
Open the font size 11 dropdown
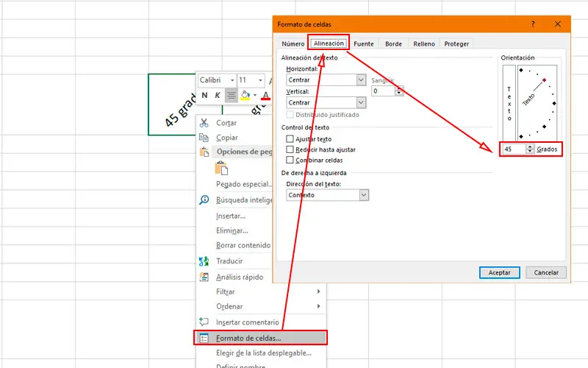coord(260,80)
